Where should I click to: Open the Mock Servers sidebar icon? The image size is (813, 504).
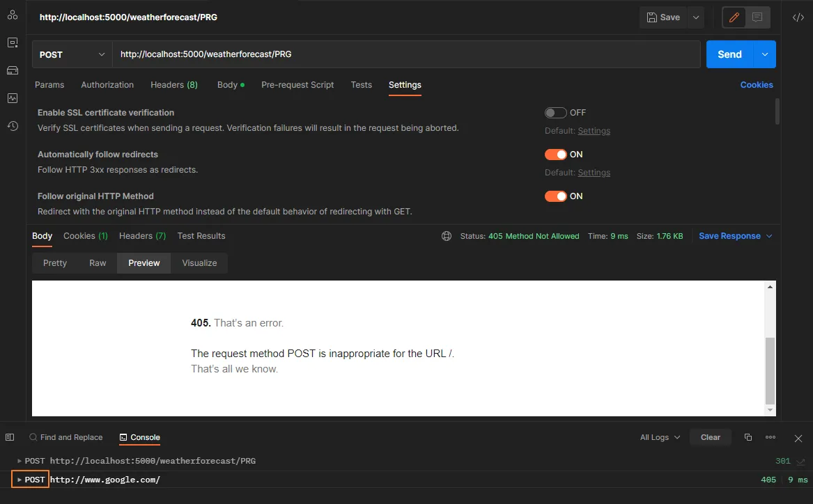13,70
